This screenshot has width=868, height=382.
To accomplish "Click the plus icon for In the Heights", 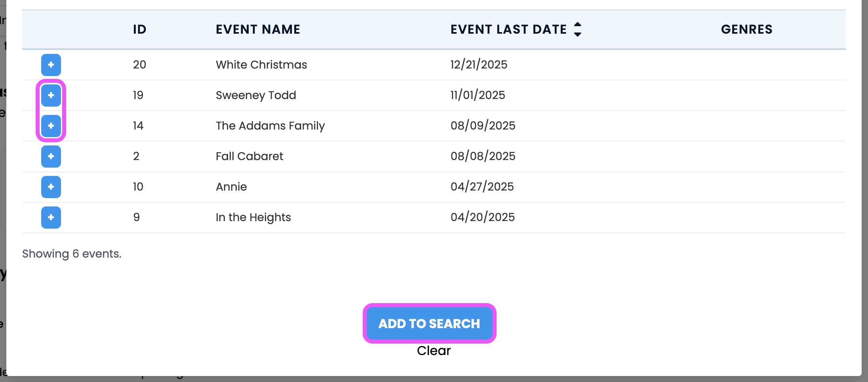I will pos(51,218).
